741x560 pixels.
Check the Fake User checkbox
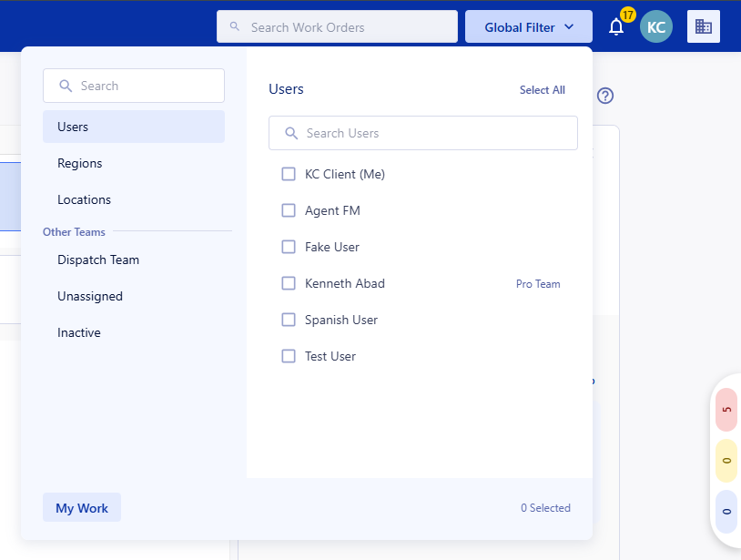(289, 247)
